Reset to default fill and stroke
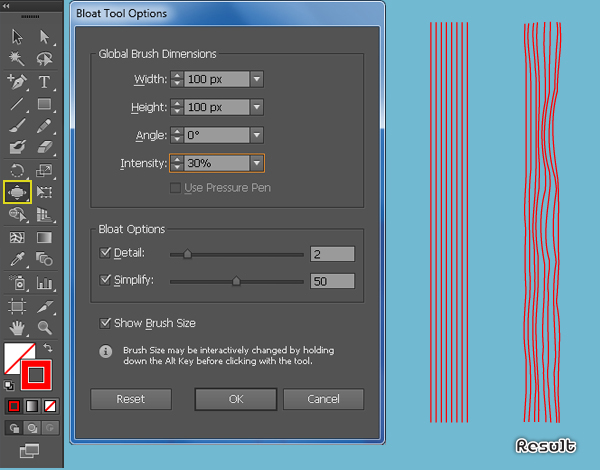This screenshot has width=600, height=470. (x=8, y=385)
